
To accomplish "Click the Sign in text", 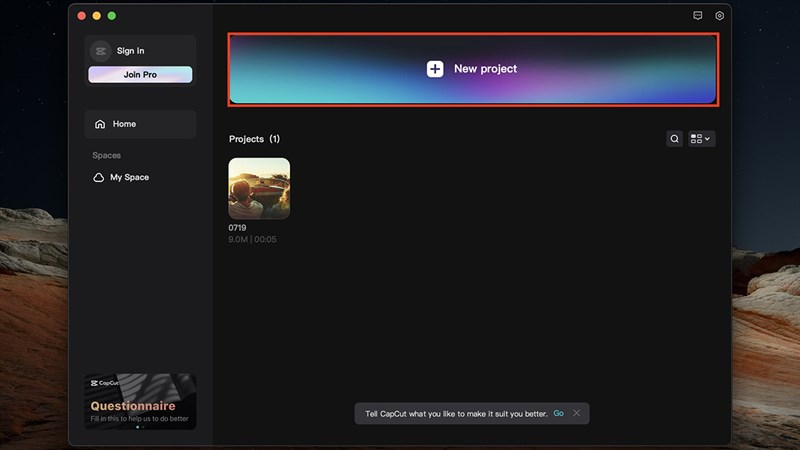I will tap(131, 51).
